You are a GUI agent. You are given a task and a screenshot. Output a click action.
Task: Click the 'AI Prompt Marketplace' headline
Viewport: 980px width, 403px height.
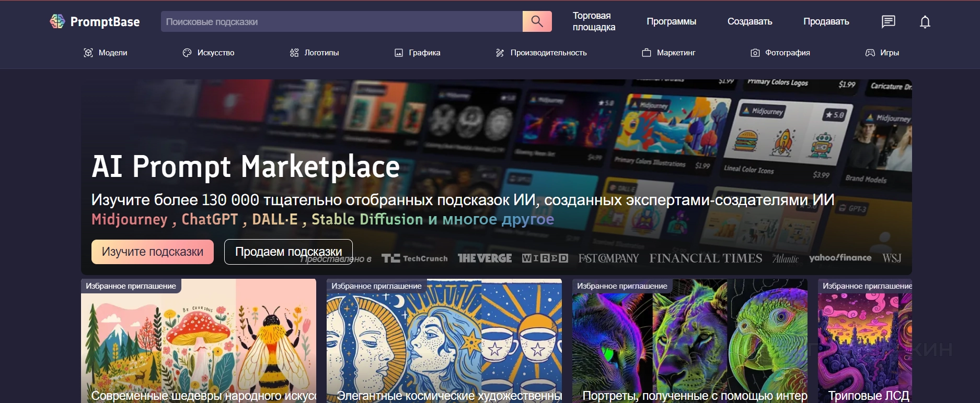point(246,167)
